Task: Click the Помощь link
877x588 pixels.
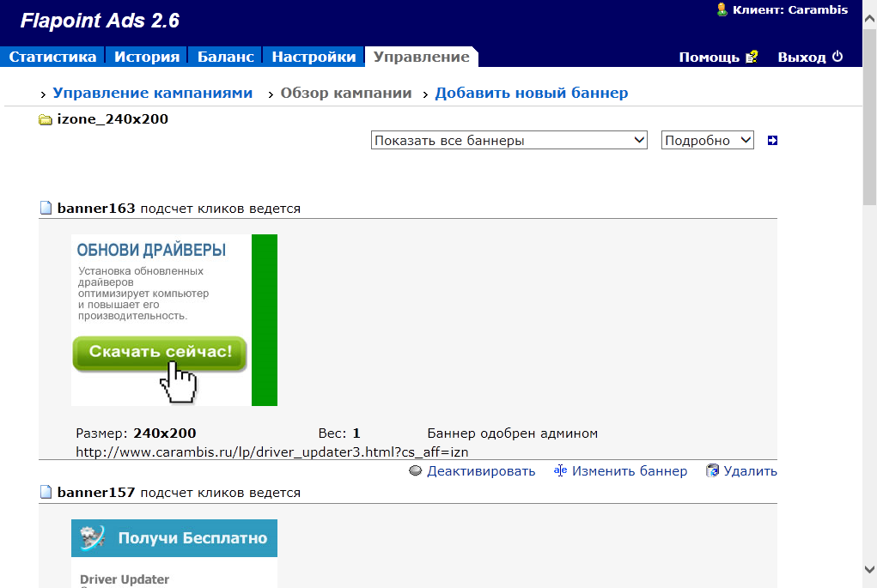Action: [x=710, y=57]
